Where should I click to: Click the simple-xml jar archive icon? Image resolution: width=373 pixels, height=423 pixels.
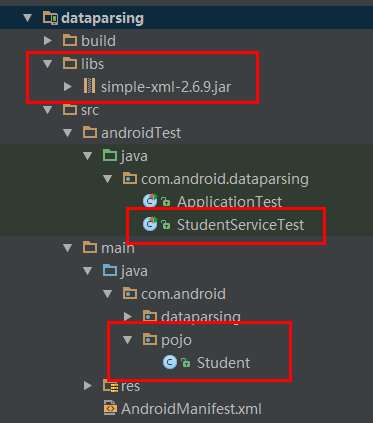click(x=89, y=86)
